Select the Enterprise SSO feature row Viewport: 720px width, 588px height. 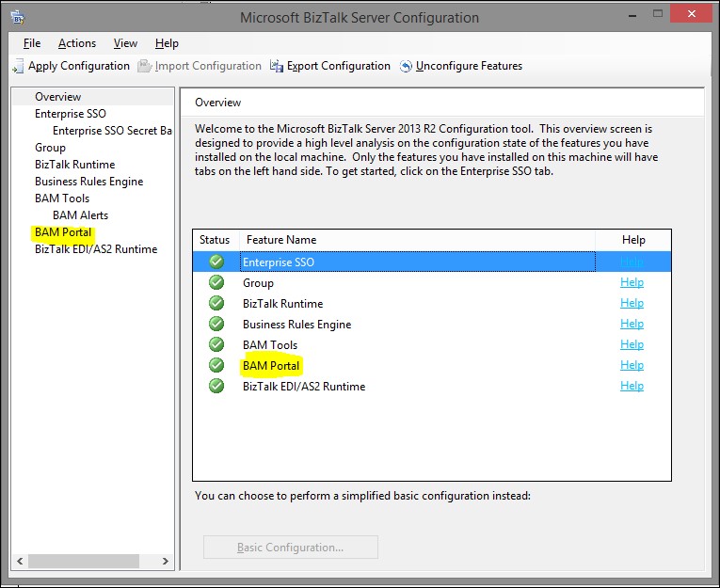(x=432, y=262)
